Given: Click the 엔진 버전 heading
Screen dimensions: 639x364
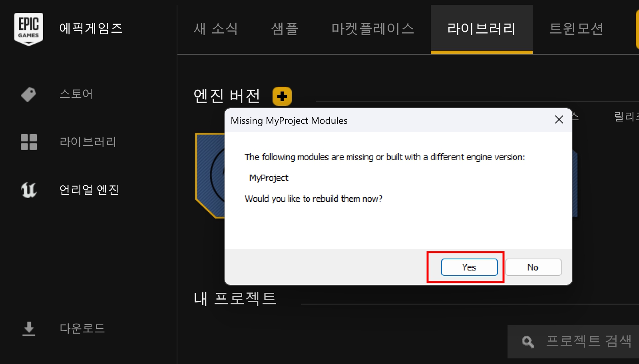Looking at the screenshot, I should point(227,96).
